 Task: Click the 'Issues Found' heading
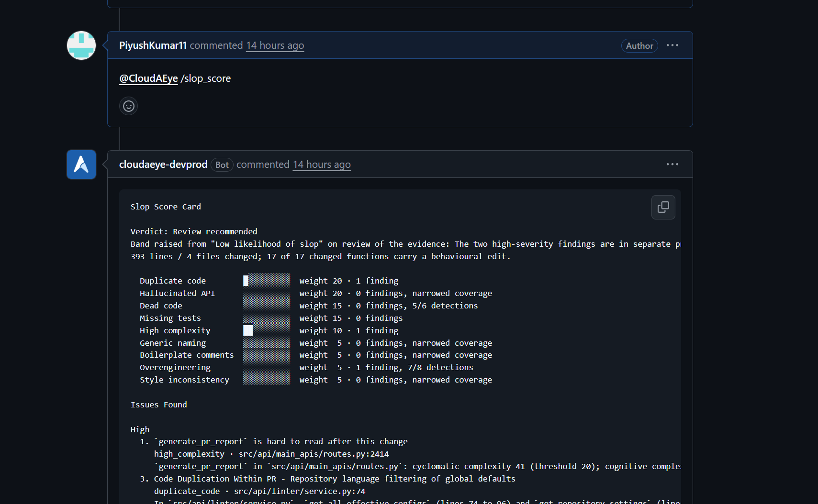coord(159,405)
